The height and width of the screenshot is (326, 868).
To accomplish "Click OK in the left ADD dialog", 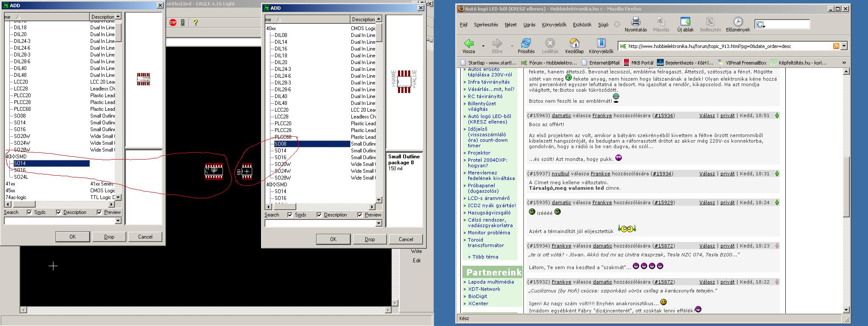I will 72,236.
